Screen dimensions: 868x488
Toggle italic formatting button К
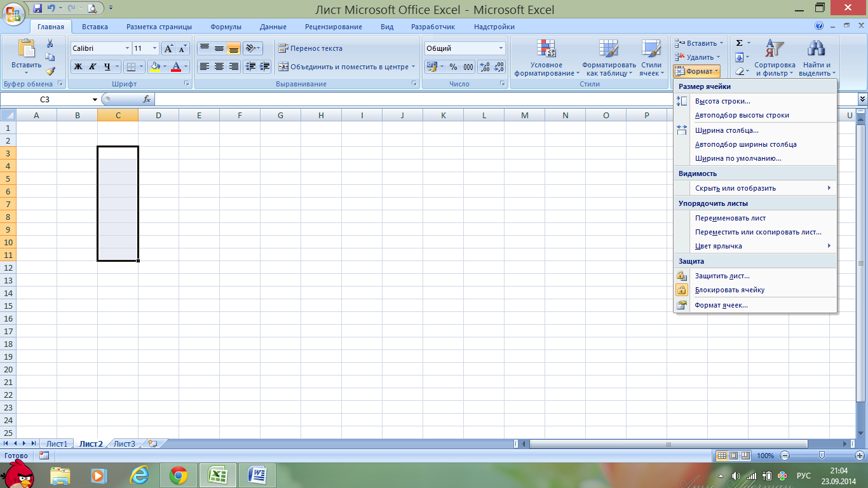point(93,67)
